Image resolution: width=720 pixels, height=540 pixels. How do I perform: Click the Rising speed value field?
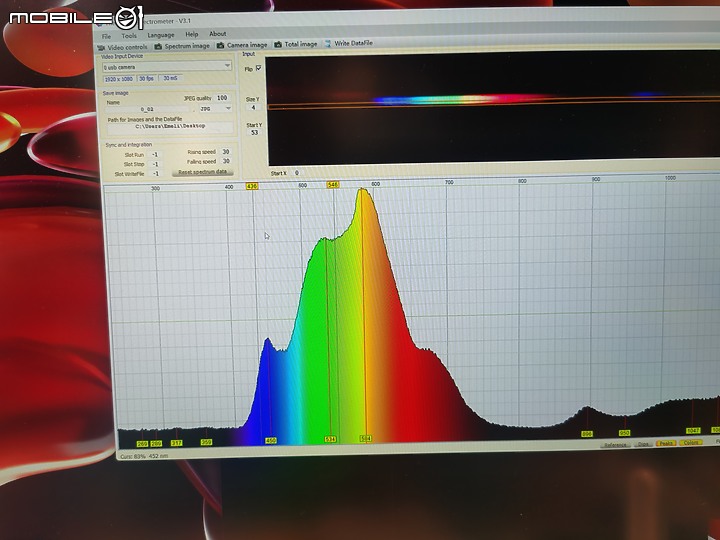tap(225, 152)
